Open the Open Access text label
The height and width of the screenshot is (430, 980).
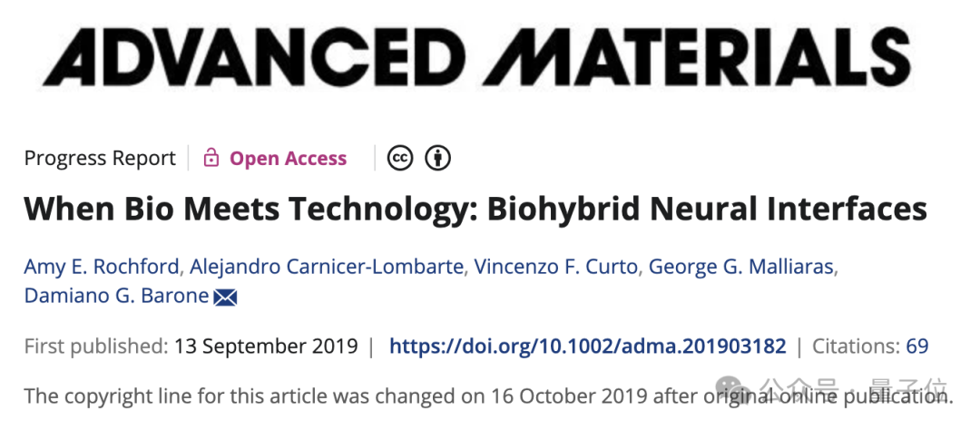[x=289, y=158]
